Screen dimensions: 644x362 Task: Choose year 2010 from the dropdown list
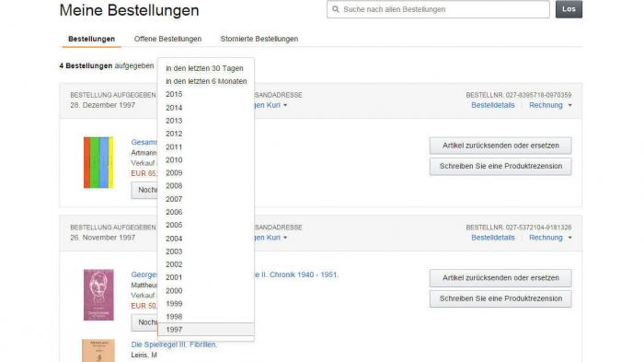(x=206, y=159)
